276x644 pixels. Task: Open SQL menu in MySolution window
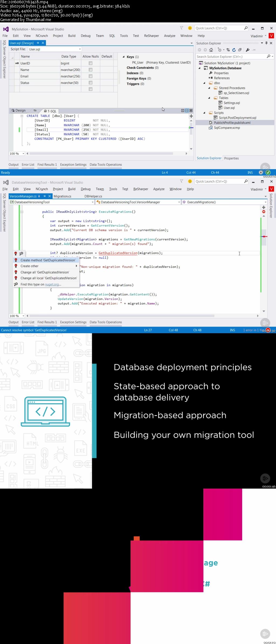click(112, 36)
